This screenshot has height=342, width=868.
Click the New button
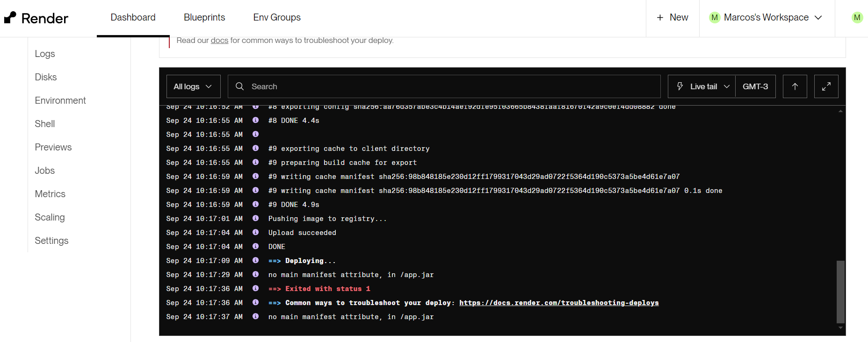(673, 18)
